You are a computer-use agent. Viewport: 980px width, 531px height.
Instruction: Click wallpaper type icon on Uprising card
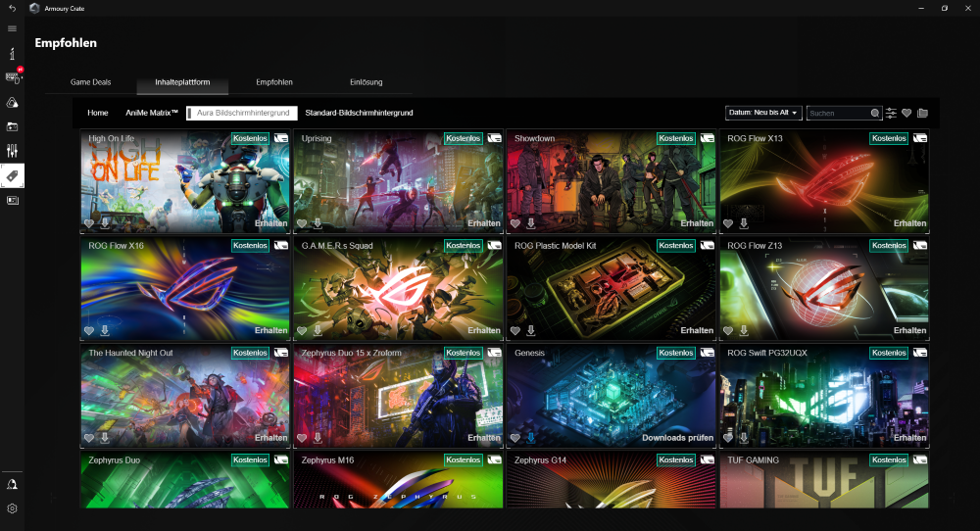[x=494, y=138]
